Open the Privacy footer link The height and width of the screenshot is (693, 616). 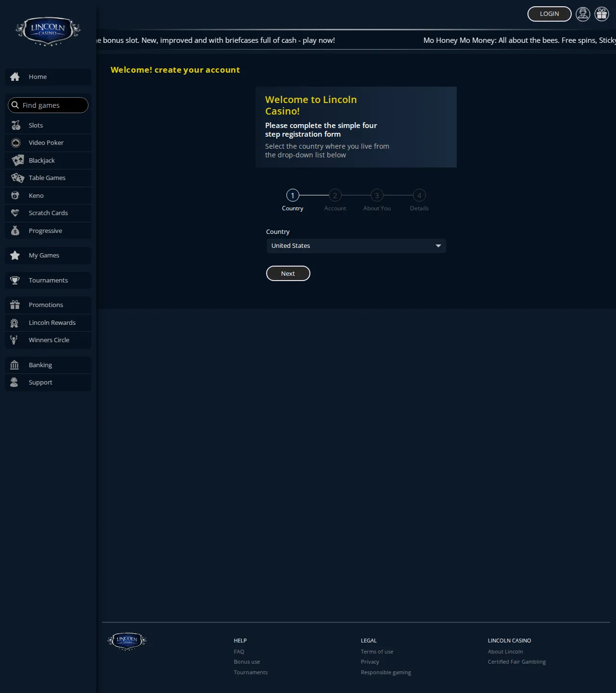[x=370, y=662]
